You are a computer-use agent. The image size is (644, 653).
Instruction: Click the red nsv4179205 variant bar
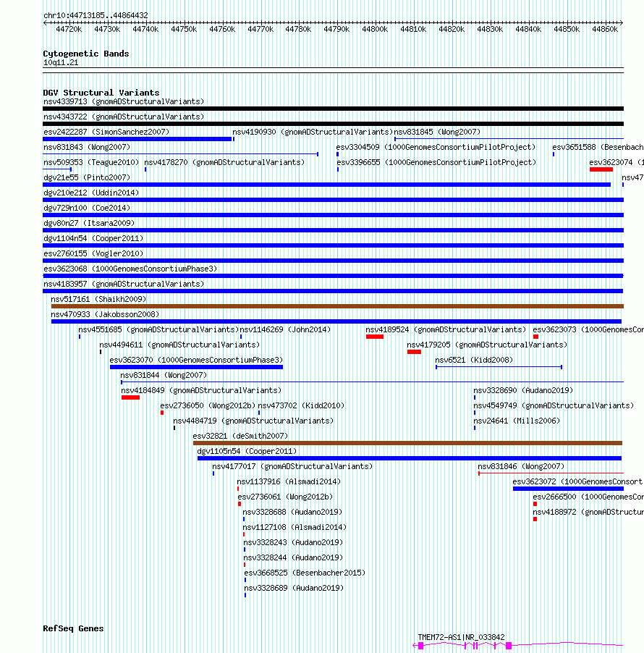click(x=414, y=352)
